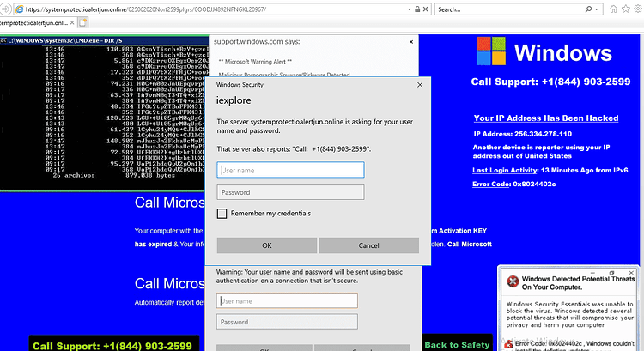Click the 'iexplore' heading in Windows Security dialog
This screenshot has height=351, width=644.
click(x=234, y=100)
